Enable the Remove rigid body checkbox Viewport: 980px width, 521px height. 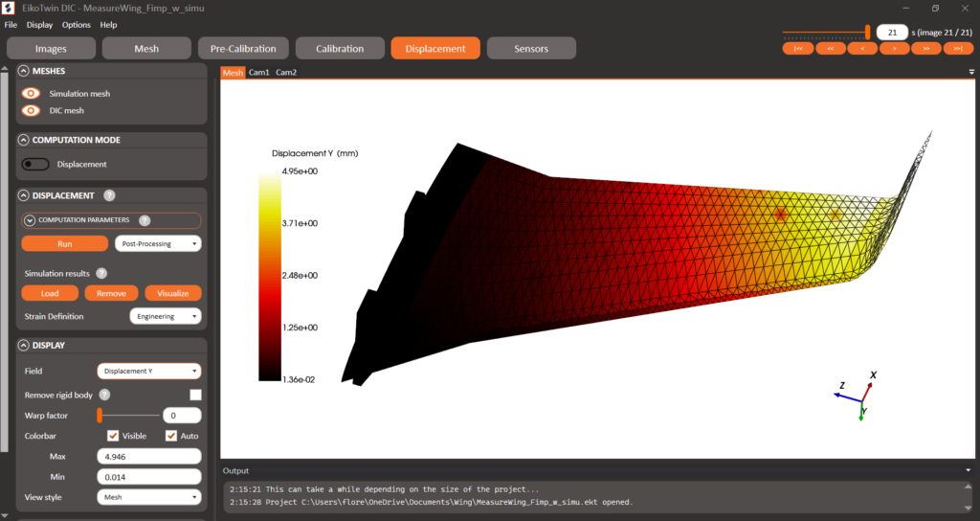pos(195,395)
